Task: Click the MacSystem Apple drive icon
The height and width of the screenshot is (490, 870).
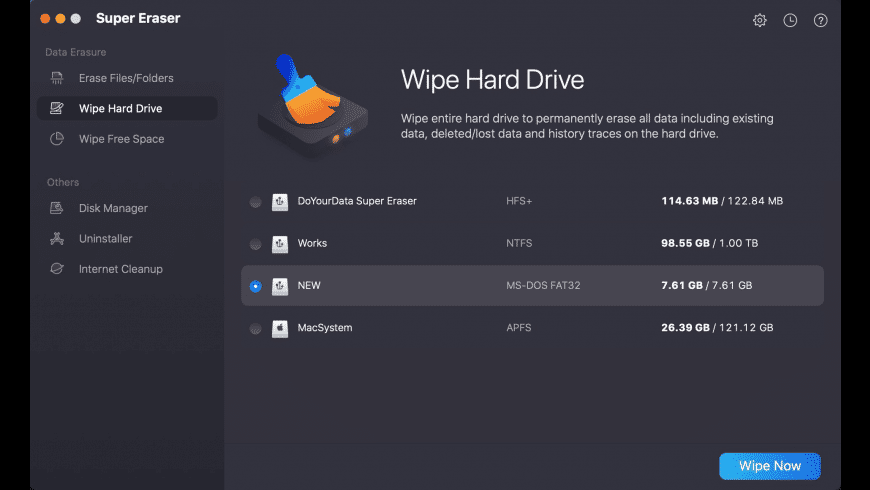Action: point(280,328)
